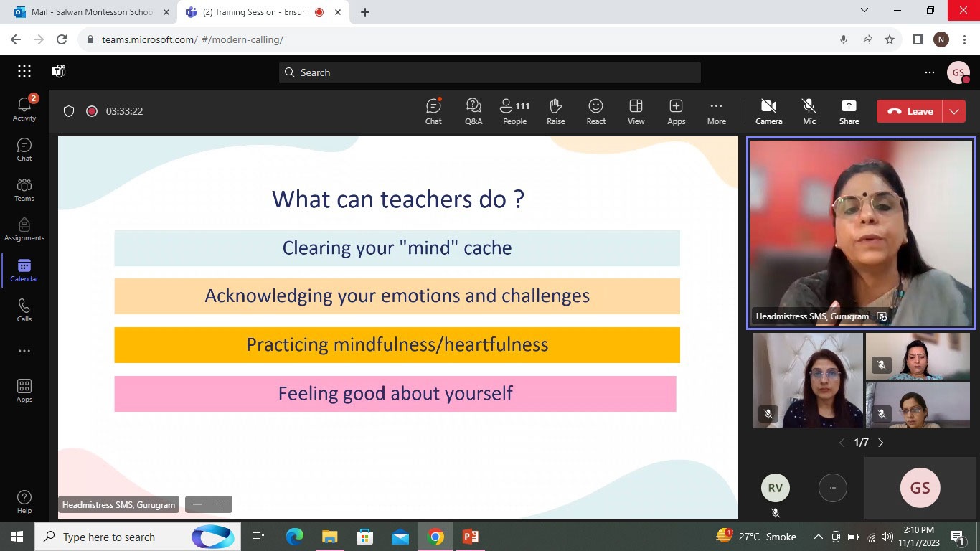Raise your hand in the meeting
This screenshot has width=980, height=551.
tap(555, 111)
